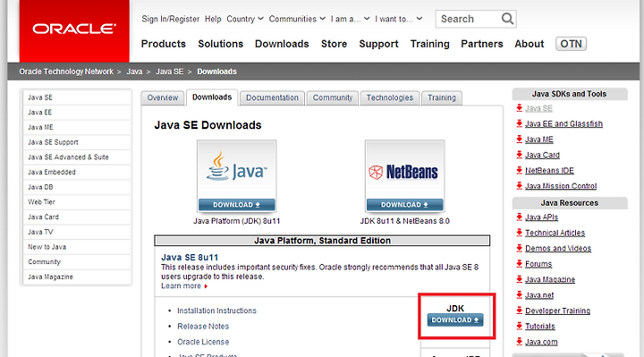Switch to the Documentation tab
The image size is (644, 357).
(272, 98)
